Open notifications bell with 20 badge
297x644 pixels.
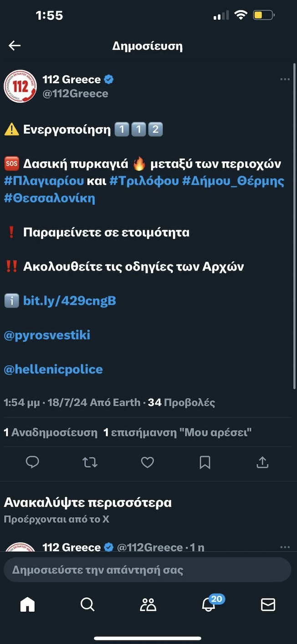(x=209, y=604)
